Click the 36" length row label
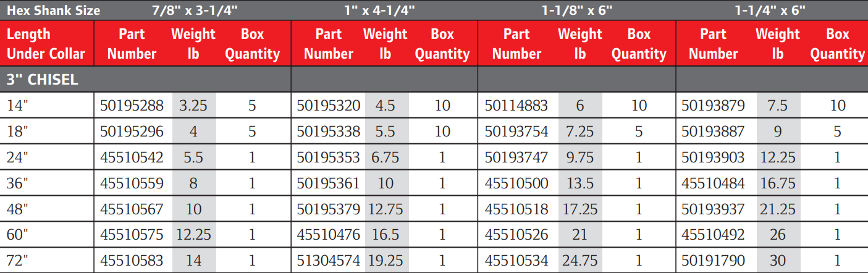The height and width of the screenshot is (273, 868). click(18, 183)
